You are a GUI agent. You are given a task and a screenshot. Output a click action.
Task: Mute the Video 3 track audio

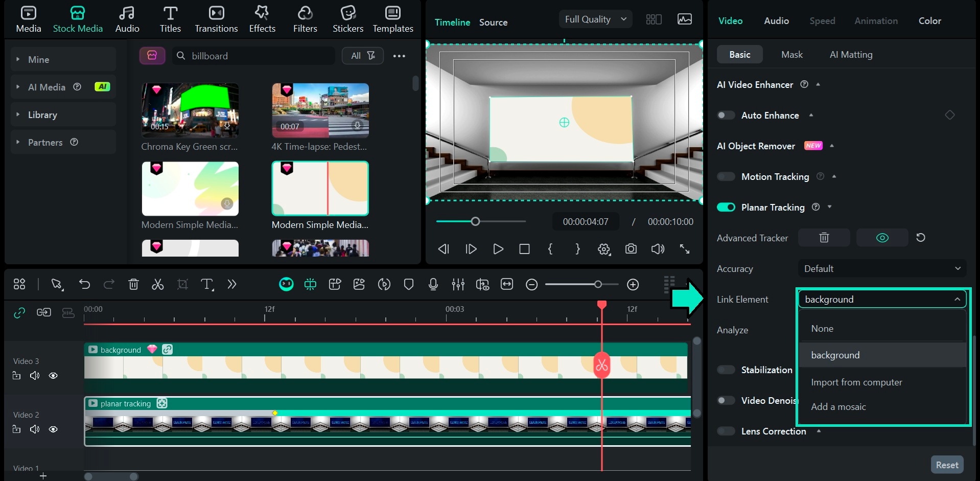pos(35,376)
